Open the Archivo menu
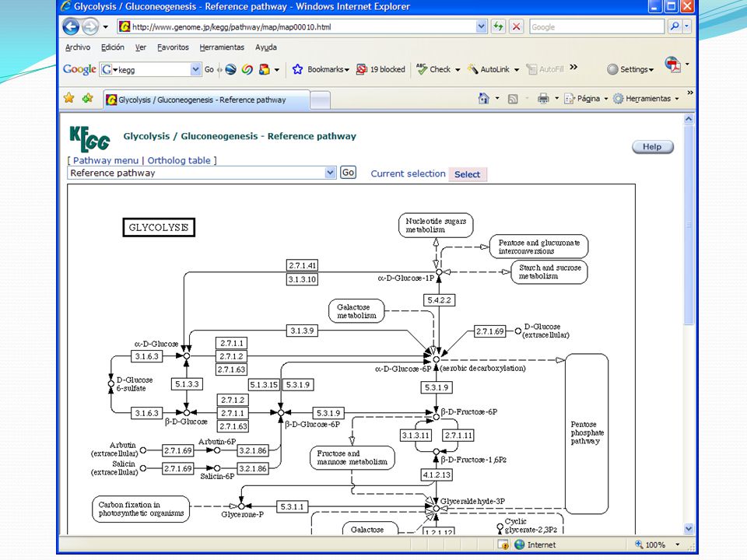 [x=78, y=47]
